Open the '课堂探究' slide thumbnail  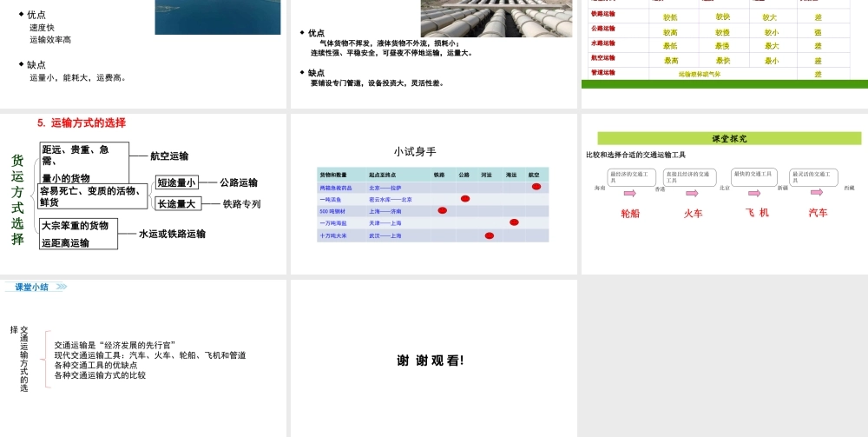pyautogui.click(x=725, y=194)
